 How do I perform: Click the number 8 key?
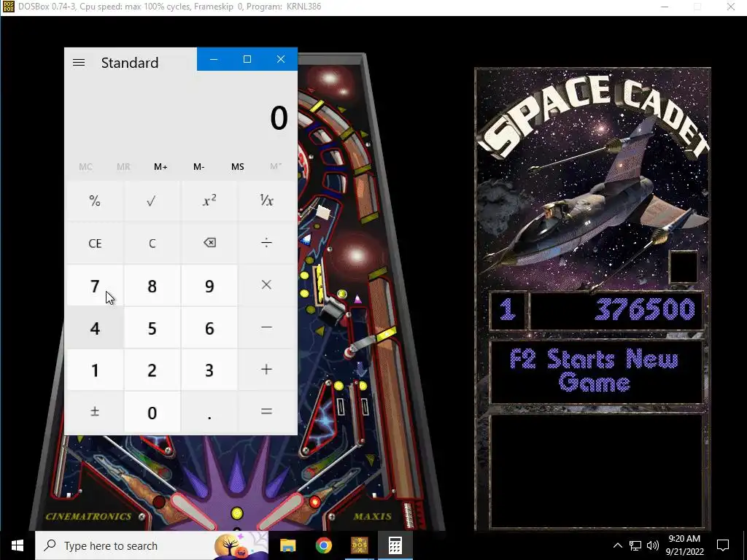tap(152, 285)
